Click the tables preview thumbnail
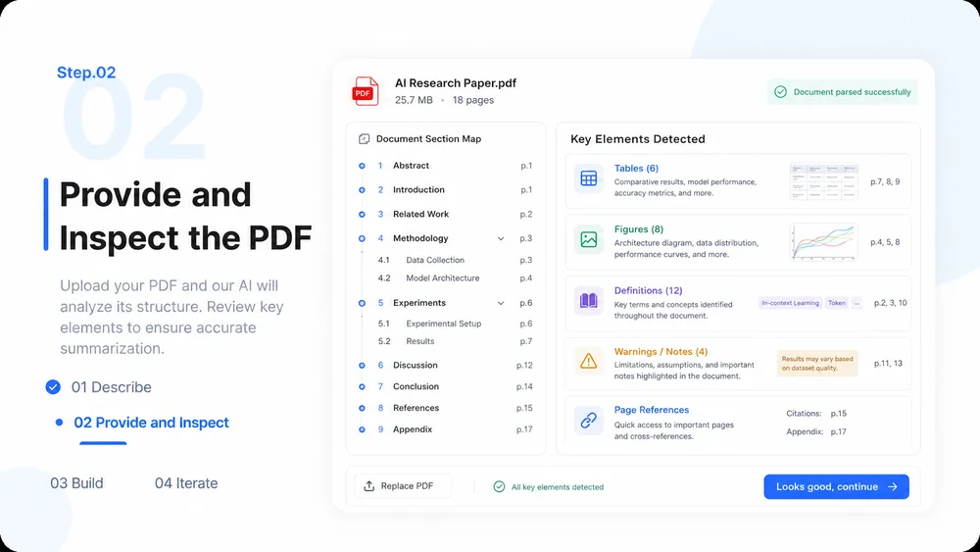The height and width of the screenshot is (552, 980). click(824, 182)
